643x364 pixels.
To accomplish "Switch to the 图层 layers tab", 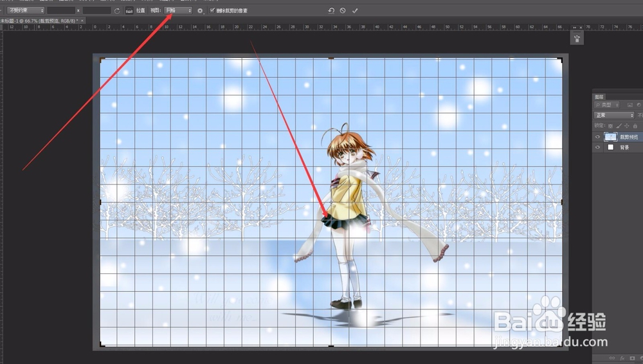I will click(599, 97).
